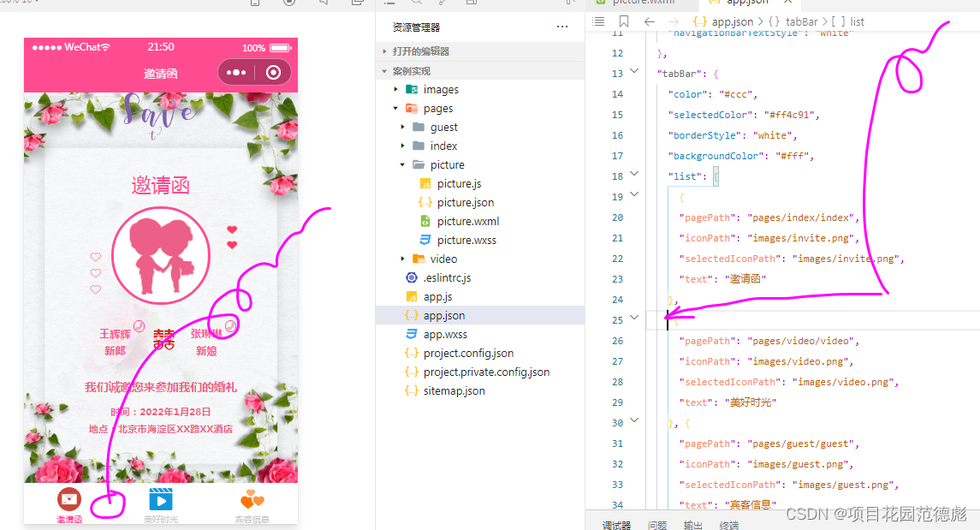Viewport: 980px width, 530px height.
Task: Expand the guest folder arrow
Action: click(402, 127)
